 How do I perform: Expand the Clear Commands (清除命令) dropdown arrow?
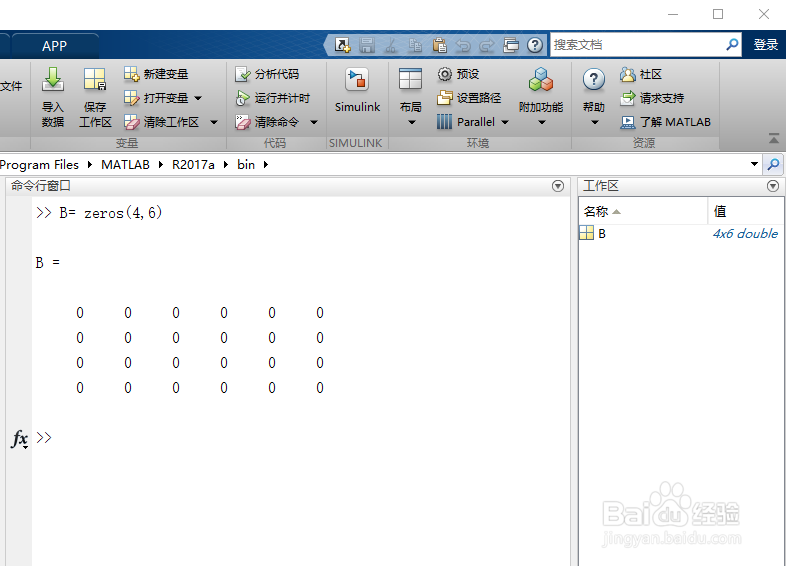click(314, 122)
